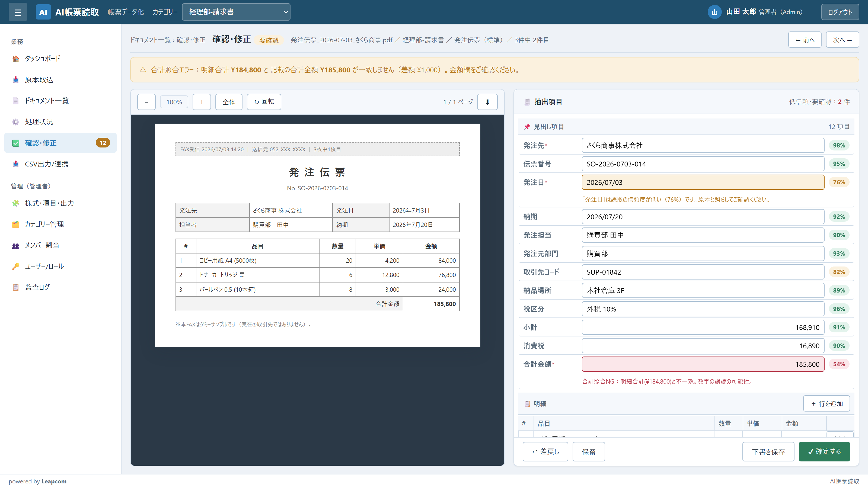Image resolution: width=868 pixels, height=488 pixels.
Task: Click the 12 badge on 確認・修正
Action: [x=103, y=143]
